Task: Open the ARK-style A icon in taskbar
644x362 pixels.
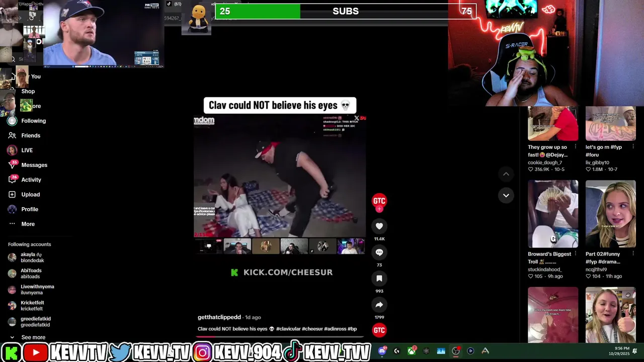Action: (485, 351)
